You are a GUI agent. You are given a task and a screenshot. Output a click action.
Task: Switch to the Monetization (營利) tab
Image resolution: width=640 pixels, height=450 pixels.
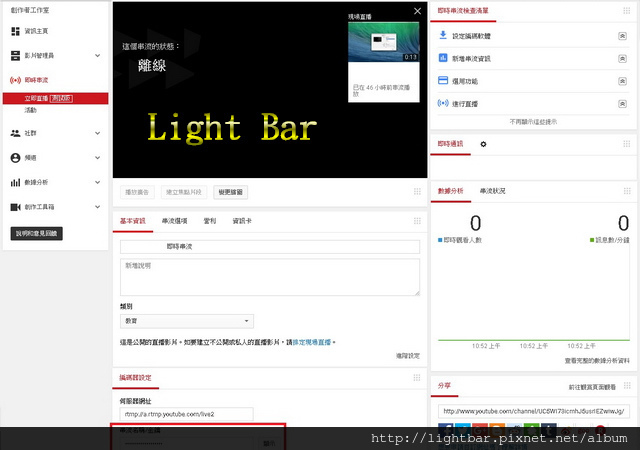(210, 221)
